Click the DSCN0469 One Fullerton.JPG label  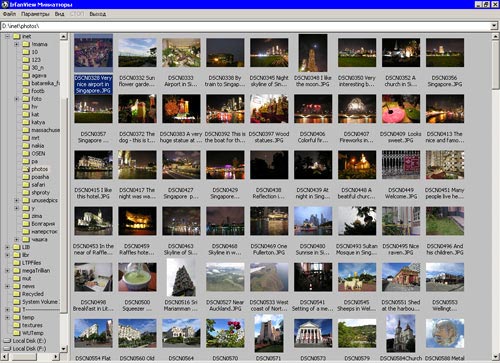269,249
